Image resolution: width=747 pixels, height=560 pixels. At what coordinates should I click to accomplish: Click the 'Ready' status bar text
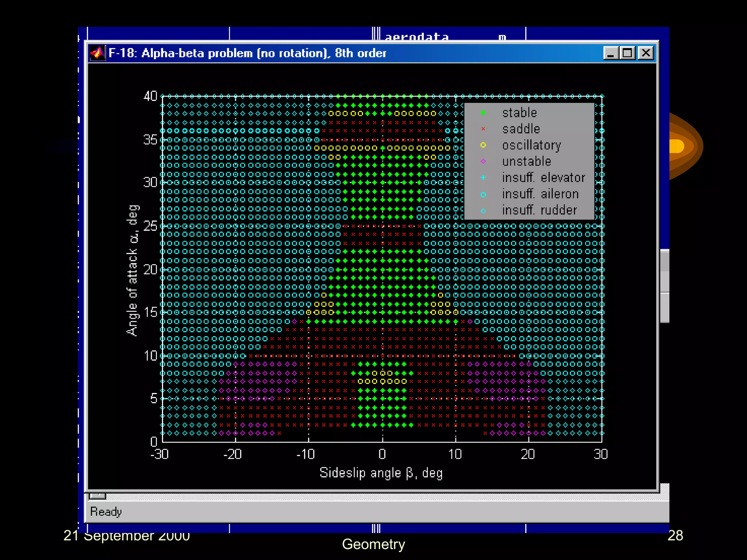pos(106,512)
